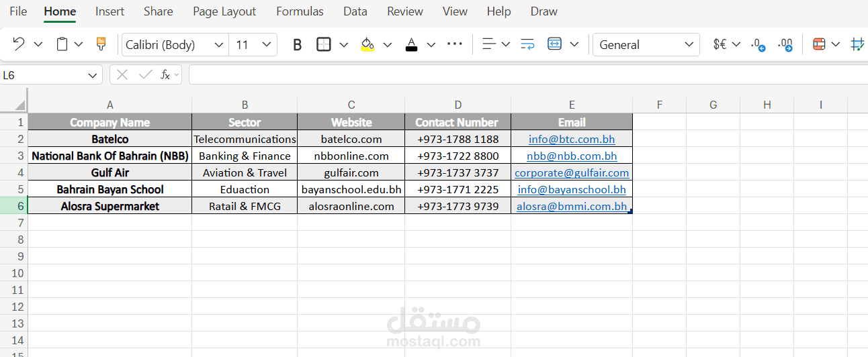Open the Page Layout tab
This screenshot has width=868, height=357.
point(224,11)
